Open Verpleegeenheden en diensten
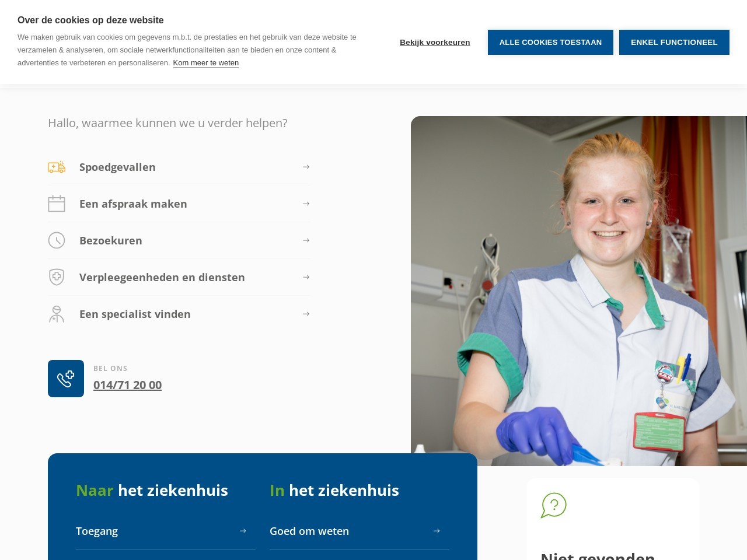The image size is (747, 560). tap(179, 277)
